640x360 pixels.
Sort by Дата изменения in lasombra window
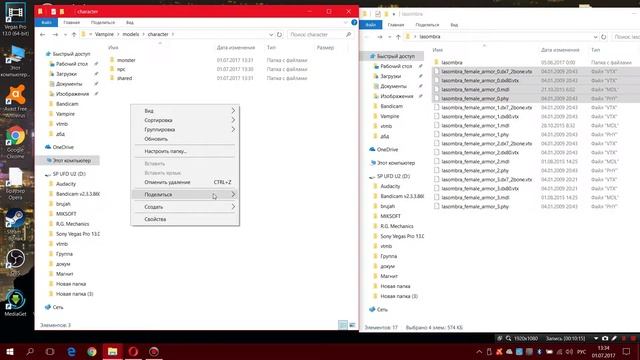pos(560,50)
